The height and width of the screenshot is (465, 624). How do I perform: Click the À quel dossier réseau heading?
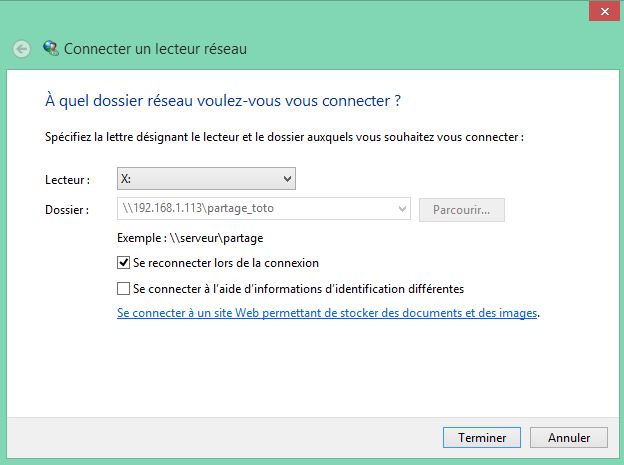coord(223,101)
